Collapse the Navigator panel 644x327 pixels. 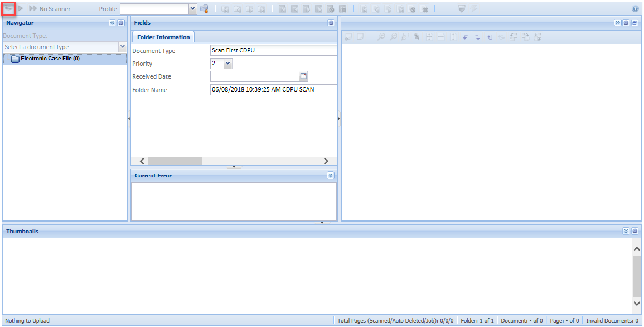click(x=112, y=23)
